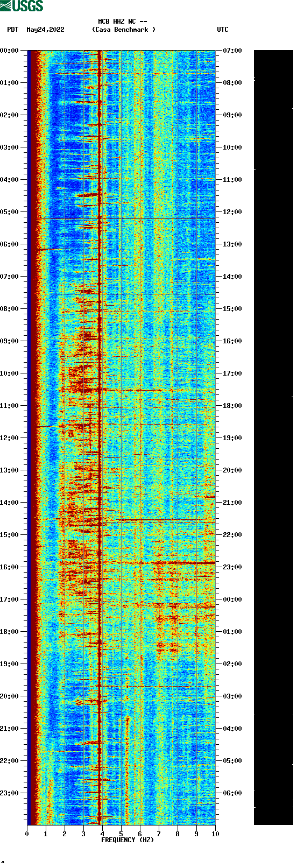Click the 07:00 UTC time label
Image resolution: width=297 pixels, height=868 pixels.
click(232, 51)
